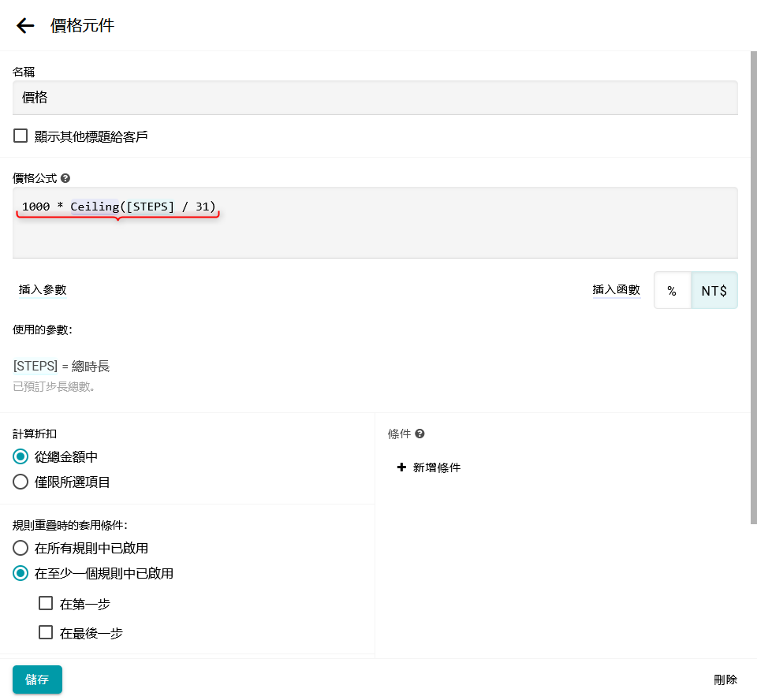Check the 在最後一步 checkbox
Screen dimensions: 757x700
click(x=46, y=632)
